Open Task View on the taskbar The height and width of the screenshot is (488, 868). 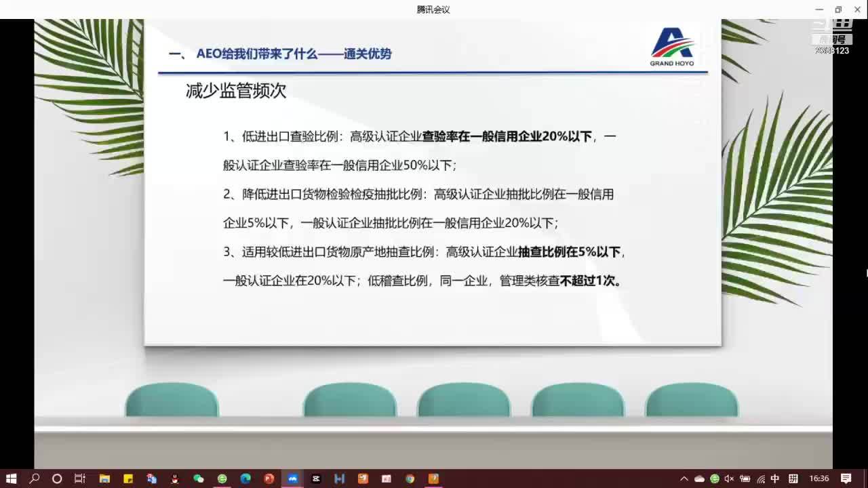click(x=80, y=479)
